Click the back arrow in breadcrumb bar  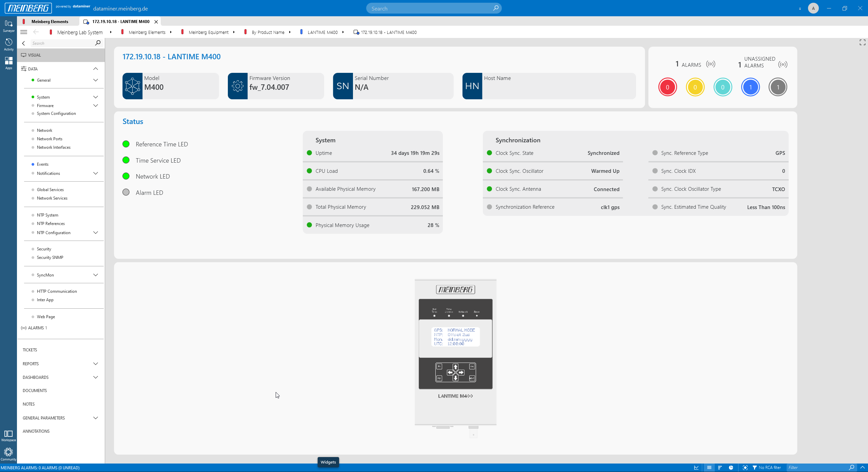[36, 32]
